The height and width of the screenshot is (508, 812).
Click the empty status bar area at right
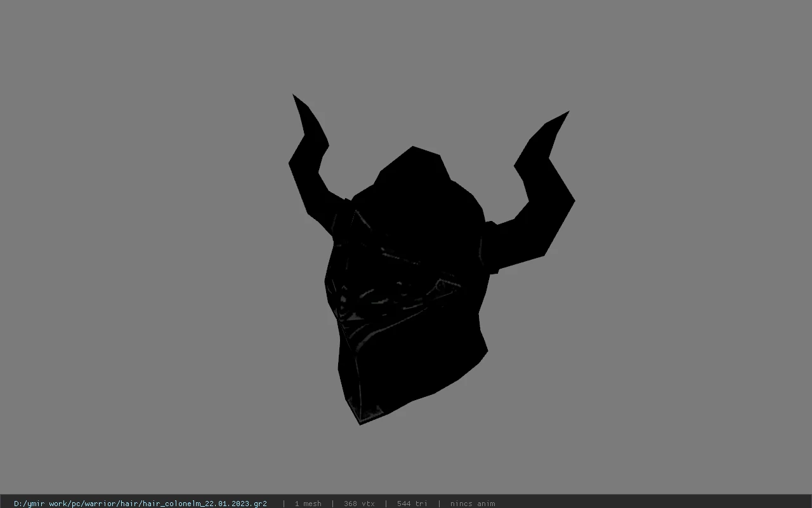point(653,504)
